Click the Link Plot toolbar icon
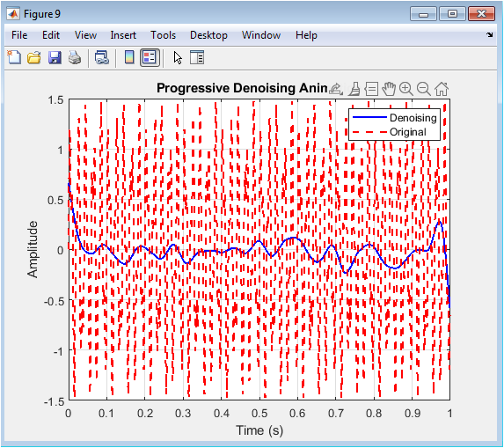 pyautogui.click(x=102, y=58)
